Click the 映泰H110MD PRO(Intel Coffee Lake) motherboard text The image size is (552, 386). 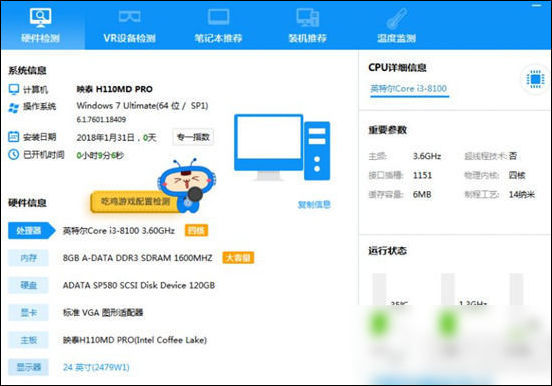pyautogui.click(x=135, y=340)
